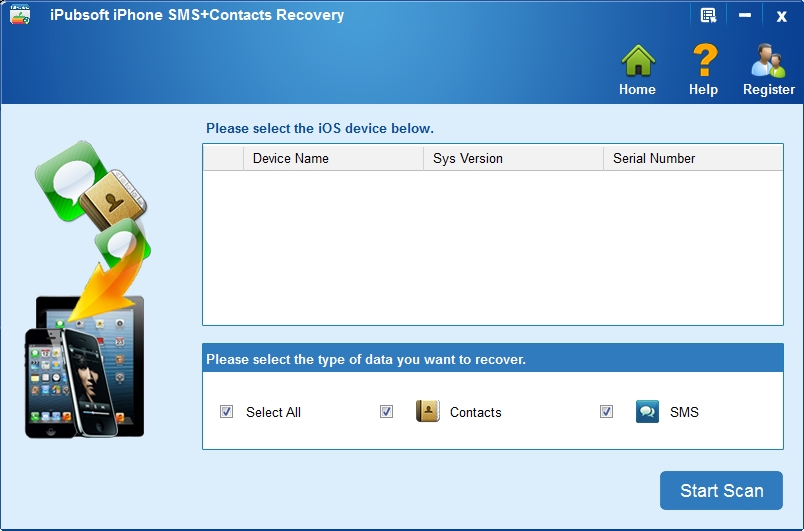
Task: Click the app logo in title bar
Action: tap(20, 14)
